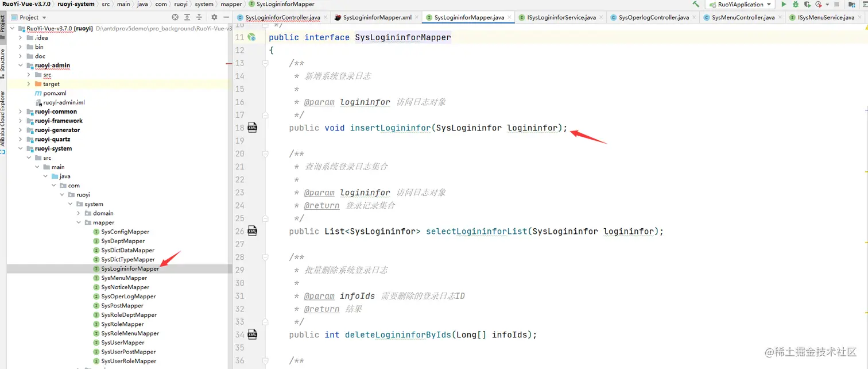The height and width of the screenshot is (369, 868).
Task: Expand the domain package
Action: pyautogui.click(x=79, y=213)
